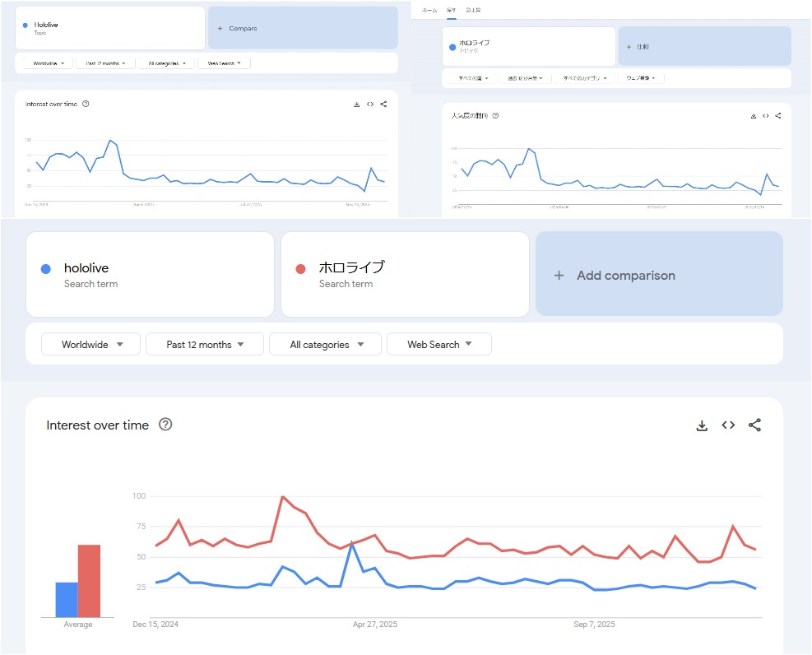The image size is (812, 655).
Task: Download the bottom Interest over time chart
Action: (702, 425)
